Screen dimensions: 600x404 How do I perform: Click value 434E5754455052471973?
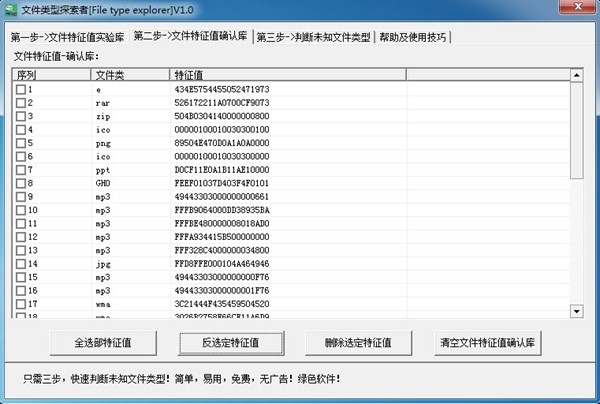(x=222, y=90)
